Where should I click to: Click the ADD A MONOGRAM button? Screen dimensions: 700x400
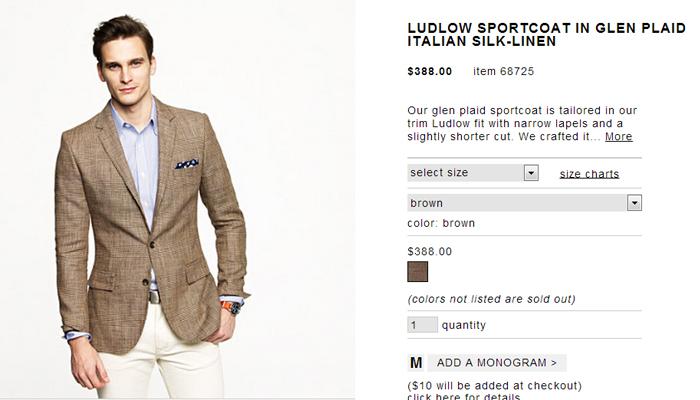coord(497,363)
